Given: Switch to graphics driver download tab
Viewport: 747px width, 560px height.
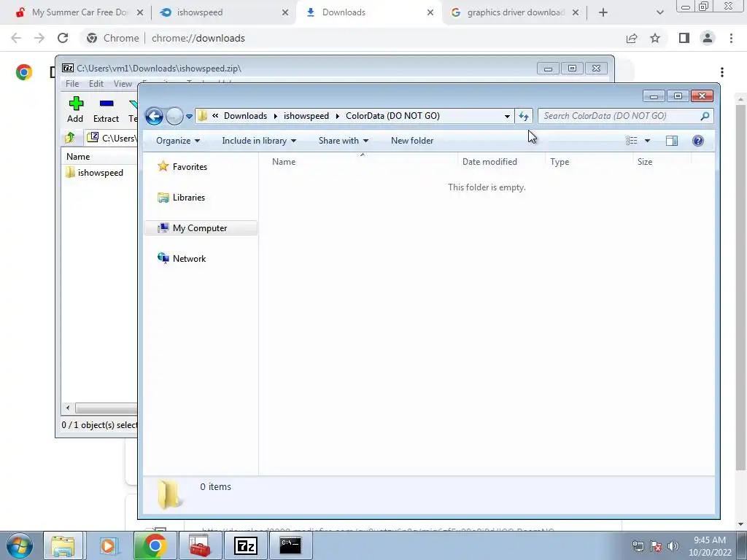Looking at the screenshot, I should [516, 12].
